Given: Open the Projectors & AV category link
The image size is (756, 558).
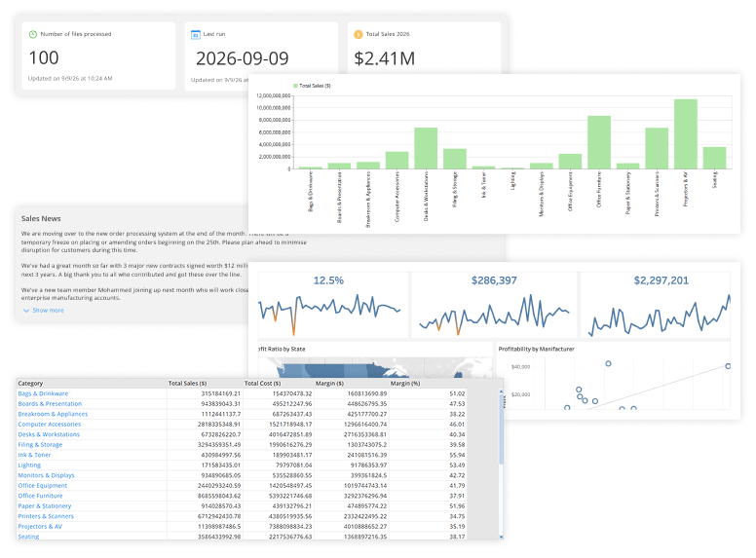Looking at the screenshot, I should (x=40, y=526).
